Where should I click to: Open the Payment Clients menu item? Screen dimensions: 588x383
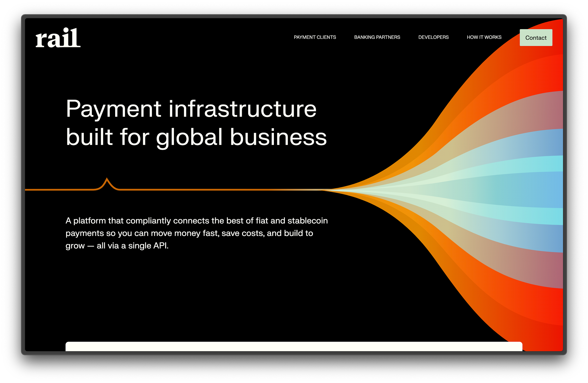(315, 37)
